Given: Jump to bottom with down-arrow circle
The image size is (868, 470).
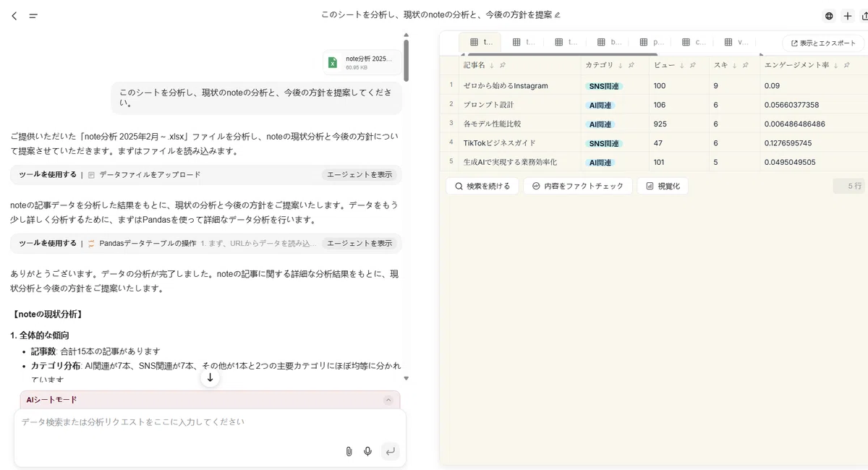Looking at the screenshot, I should pos(210,377).
